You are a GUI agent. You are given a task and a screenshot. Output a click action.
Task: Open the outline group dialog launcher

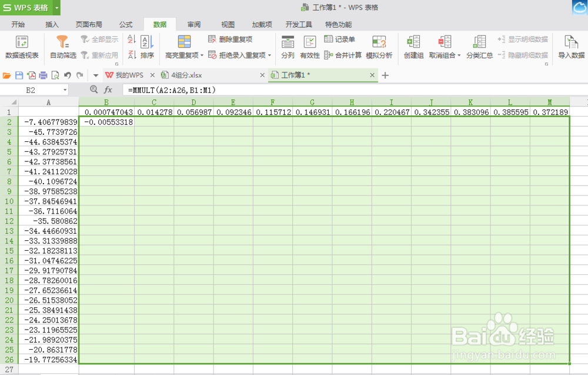pos(546,64)
